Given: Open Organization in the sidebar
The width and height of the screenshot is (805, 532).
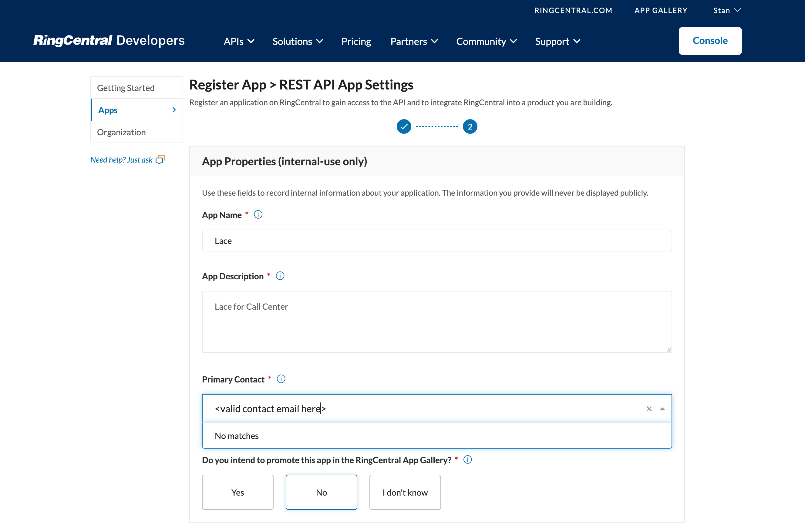Looking at the screenshot, I should coord(137,132).
